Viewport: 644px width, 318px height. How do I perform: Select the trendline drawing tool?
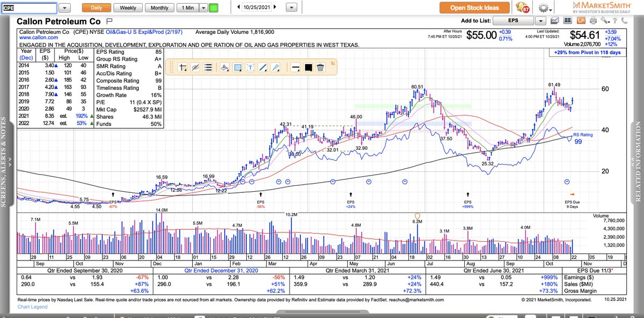[263, 68]
